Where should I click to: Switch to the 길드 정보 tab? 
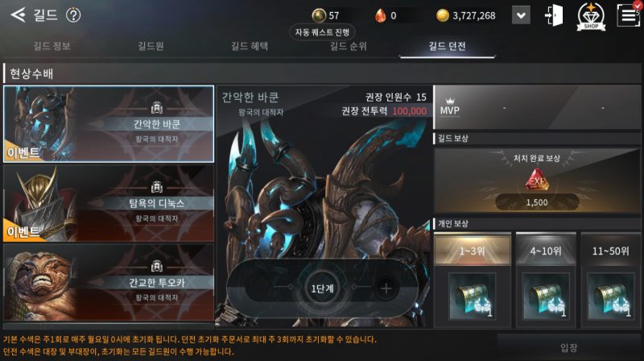(52, 46)
